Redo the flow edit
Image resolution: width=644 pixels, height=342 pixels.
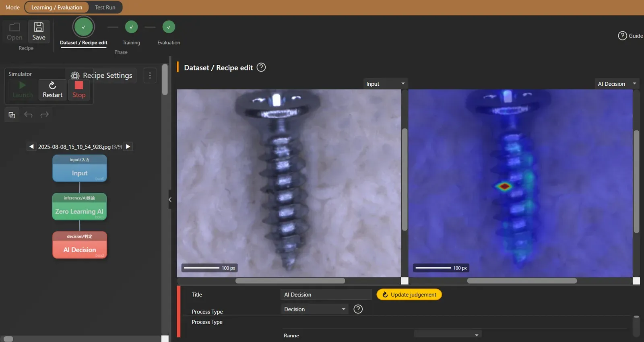tap(44, 115)
